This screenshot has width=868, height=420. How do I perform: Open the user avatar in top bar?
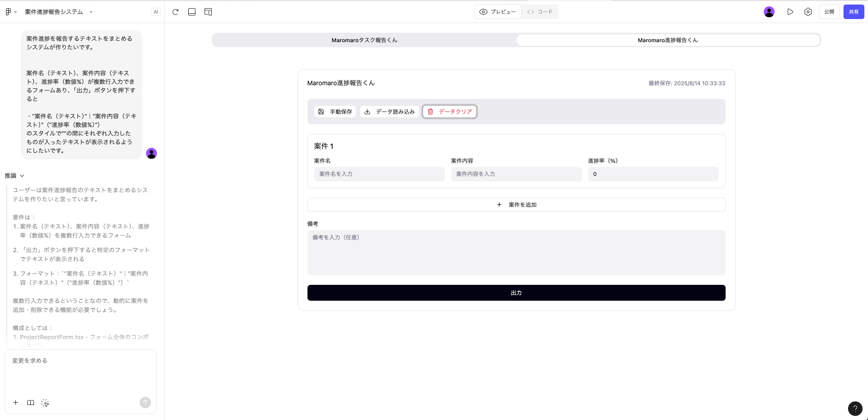[769, 12]
